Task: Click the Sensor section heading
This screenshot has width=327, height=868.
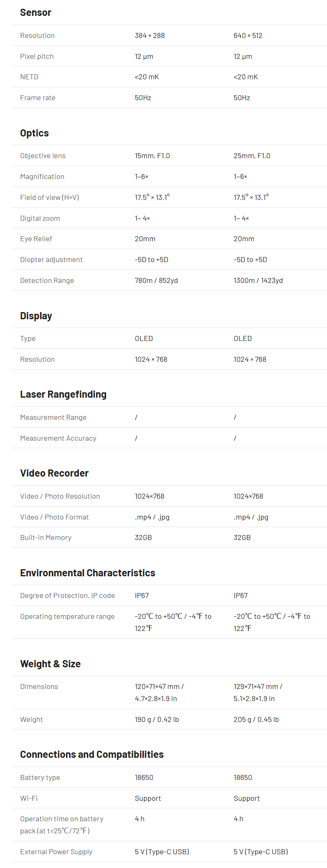Action: (x=35, y=13)
